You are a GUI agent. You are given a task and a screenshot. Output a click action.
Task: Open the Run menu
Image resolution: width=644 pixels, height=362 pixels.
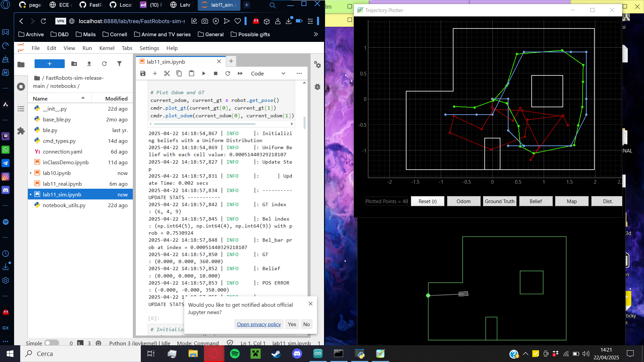pos(87,48)
